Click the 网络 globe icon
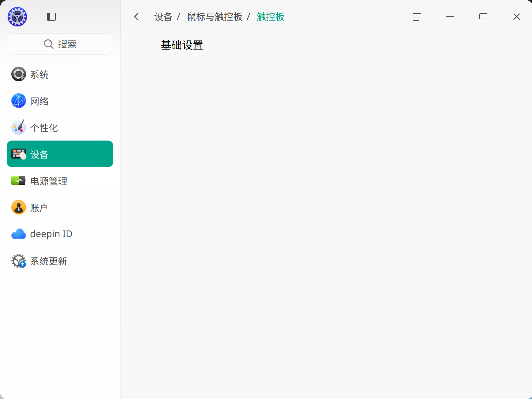 [x=19, y=101]
